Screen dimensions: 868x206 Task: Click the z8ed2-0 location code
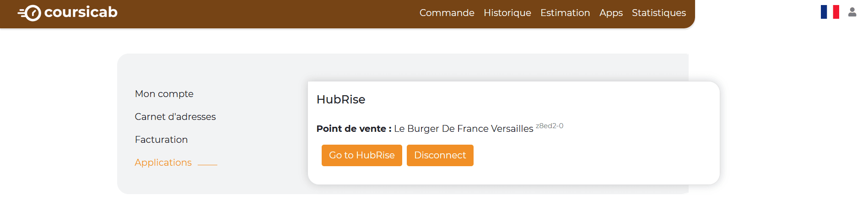click(549, 126)
